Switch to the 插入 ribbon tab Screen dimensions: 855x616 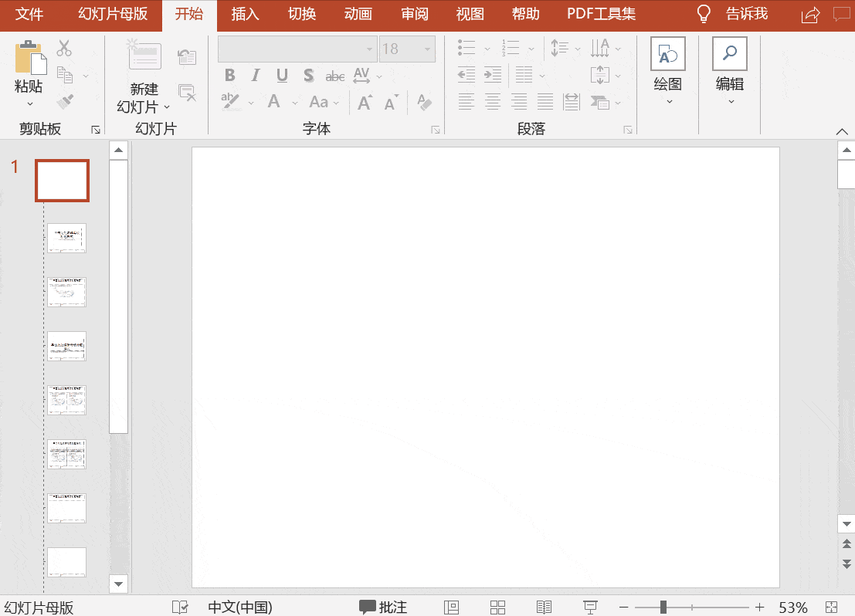pos(245,13)
